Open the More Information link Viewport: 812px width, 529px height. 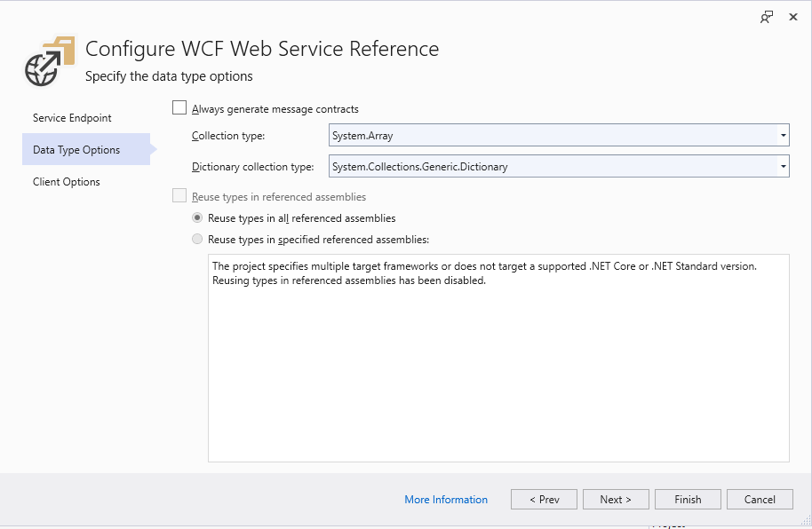446,500
